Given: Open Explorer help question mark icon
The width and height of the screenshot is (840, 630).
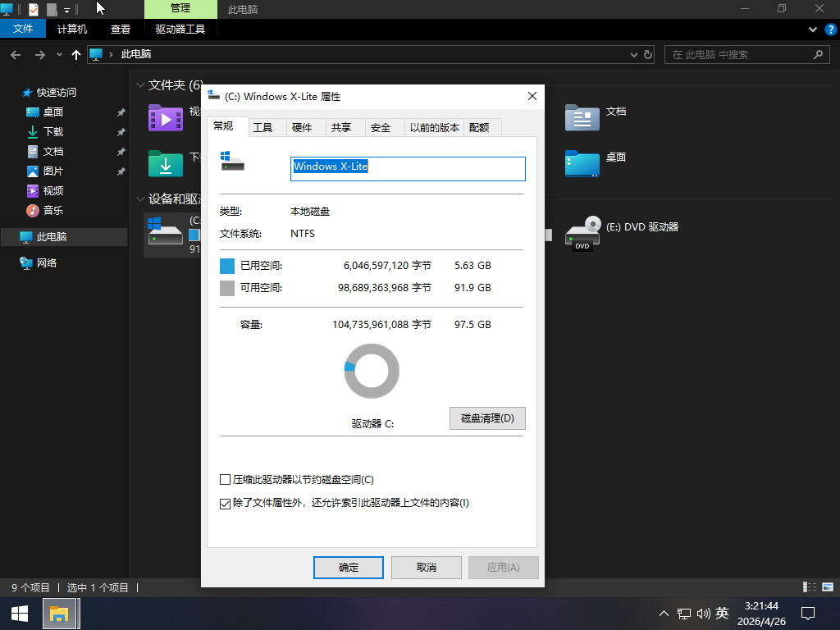Looking at the screenshot, I should pyautogui.click(x=831, y=30).
